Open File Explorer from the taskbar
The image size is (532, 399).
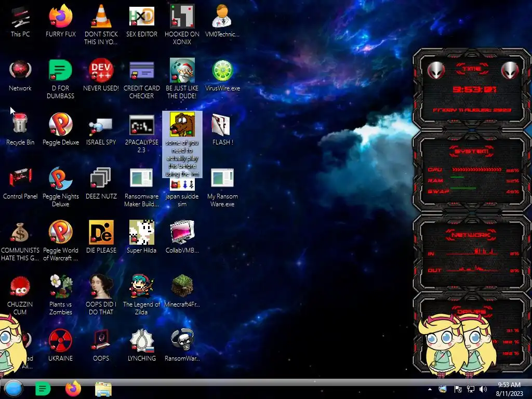click(103, 389)
